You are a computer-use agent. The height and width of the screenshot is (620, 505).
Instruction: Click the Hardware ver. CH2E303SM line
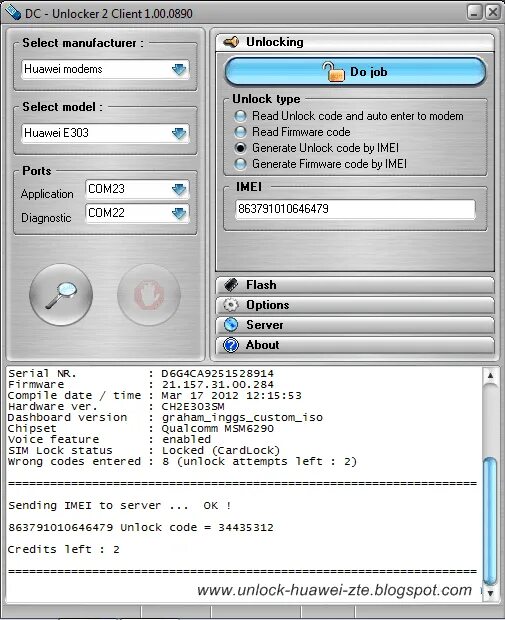pos(116,406)
